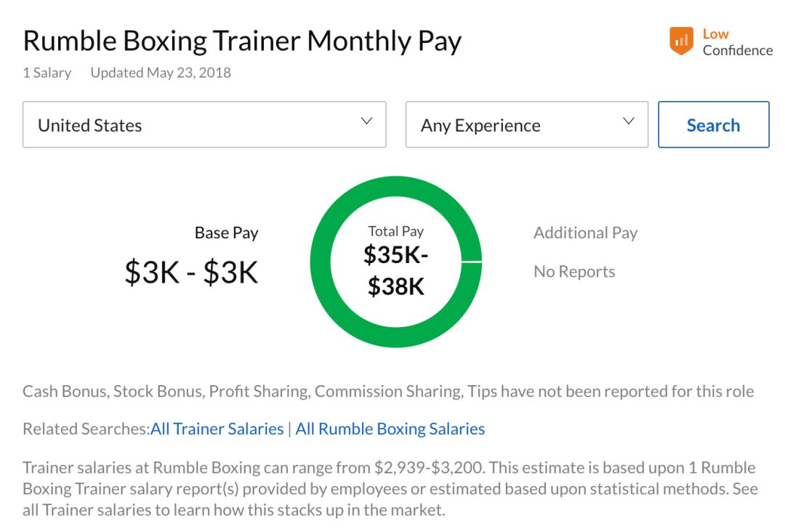
Task: Click the $3K - $3K base pay value
Action: [191, 273]
